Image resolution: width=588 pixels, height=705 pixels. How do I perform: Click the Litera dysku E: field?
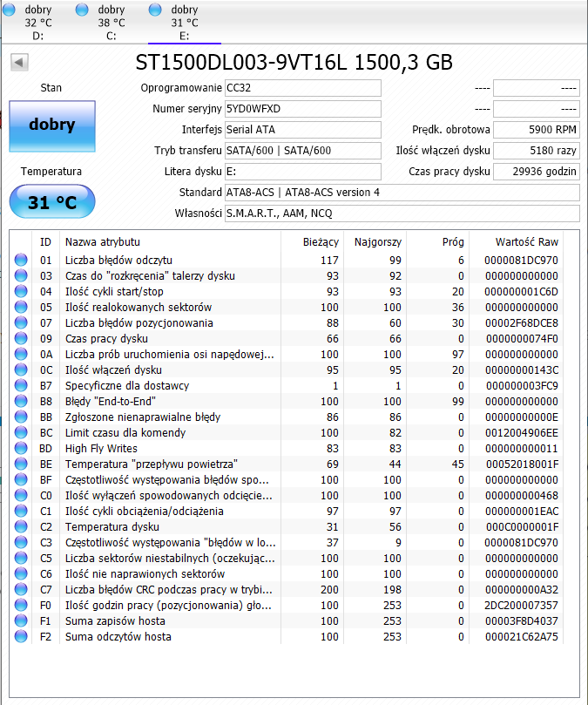click(303, 172)
